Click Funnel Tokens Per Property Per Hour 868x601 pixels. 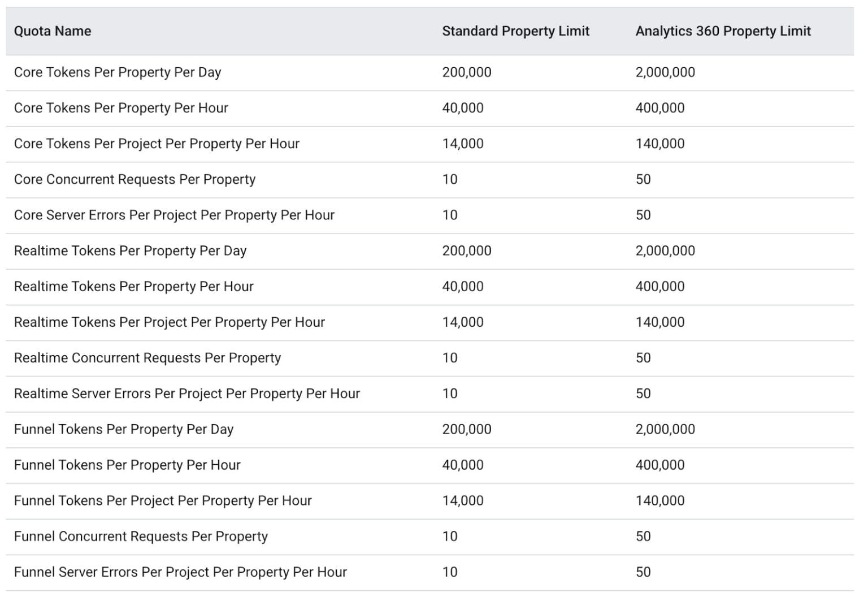pyautogui.click(x=127, y=465)
